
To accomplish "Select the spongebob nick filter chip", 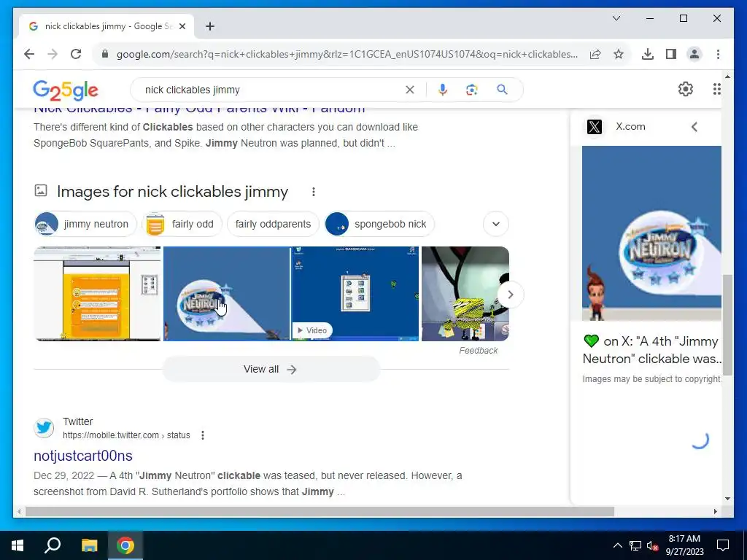I will pos(379,224).
